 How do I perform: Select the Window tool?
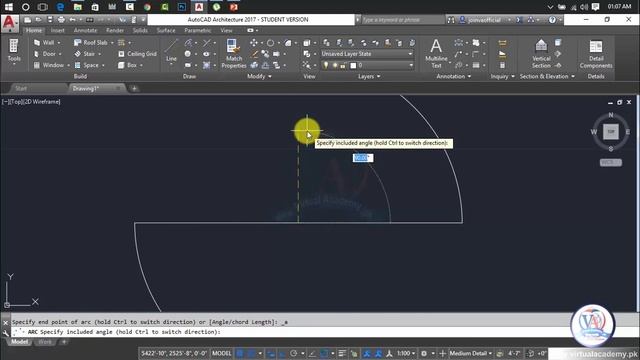pyautogui.click(x=49, y=65)
